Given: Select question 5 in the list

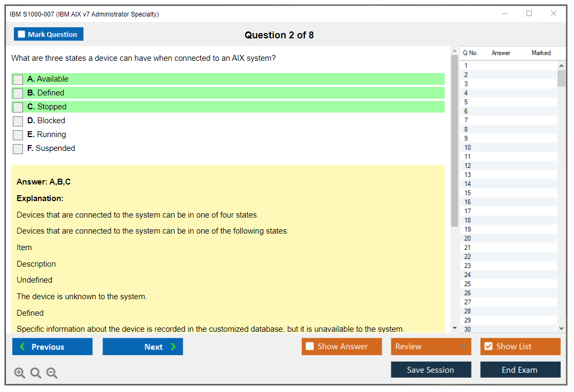Looking at the screenshot, I should [x=466, y=102].
